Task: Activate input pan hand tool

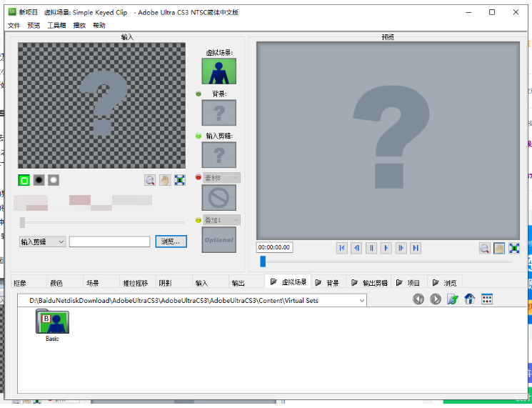Action: [x=165, y=180]
